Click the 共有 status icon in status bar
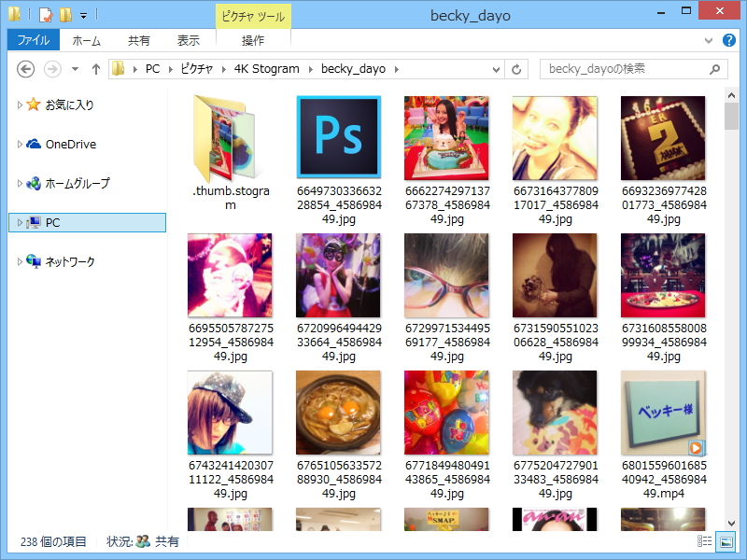Image resolution: width=747 pixels, height=560 pixels. 143,541
